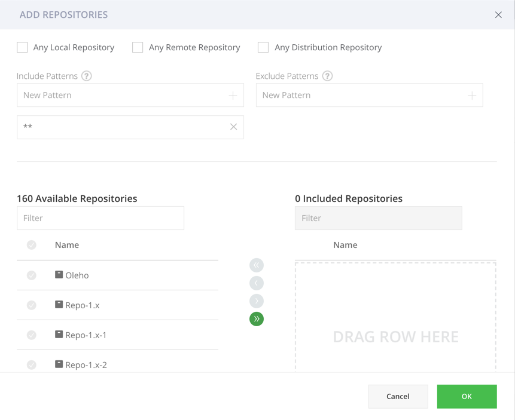
Task: Remove the ** include pattern
Action: [233, 127]
